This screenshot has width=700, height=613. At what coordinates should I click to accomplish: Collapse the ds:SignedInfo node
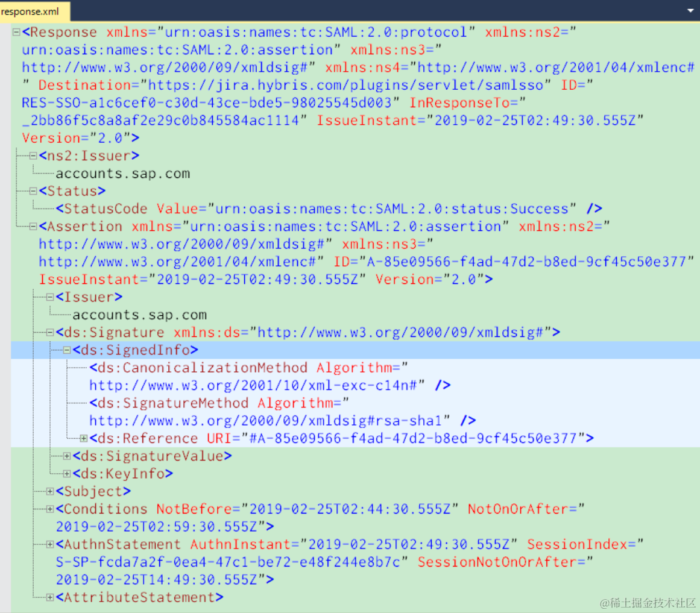pyautogui.click(x=66, y=350)
